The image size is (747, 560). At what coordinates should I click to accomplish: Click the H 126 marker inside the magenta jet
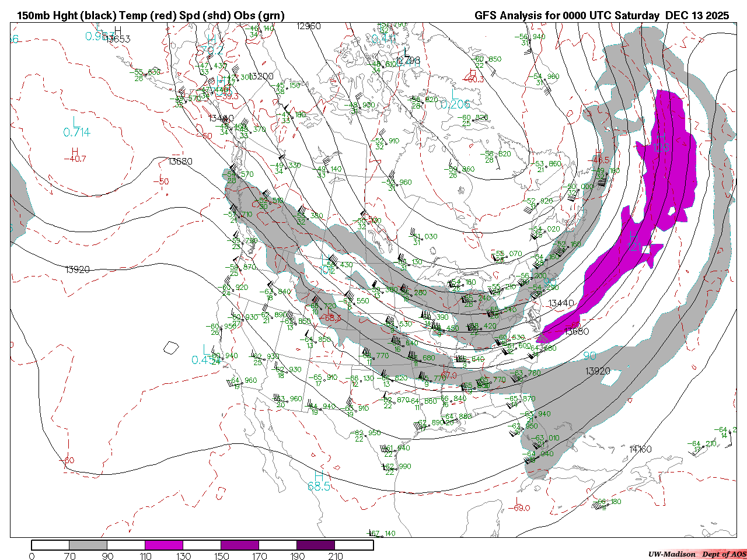pyautogui.click(x=661, y=142)
